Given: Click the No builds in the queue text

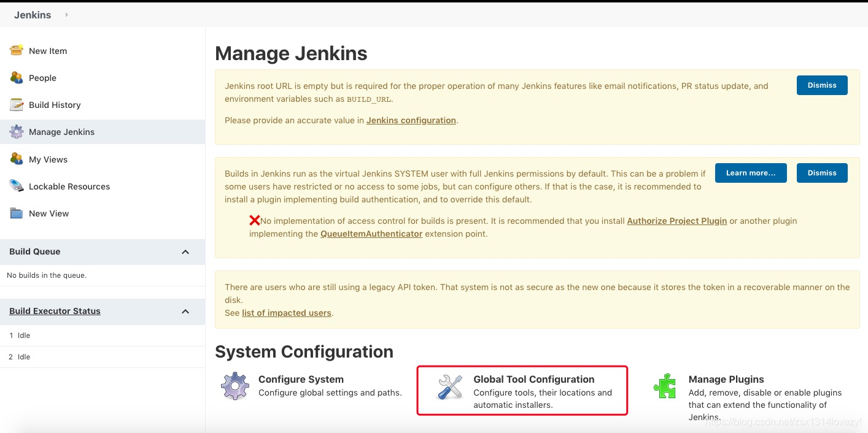Looking at the screenshot, I should 47,275.
